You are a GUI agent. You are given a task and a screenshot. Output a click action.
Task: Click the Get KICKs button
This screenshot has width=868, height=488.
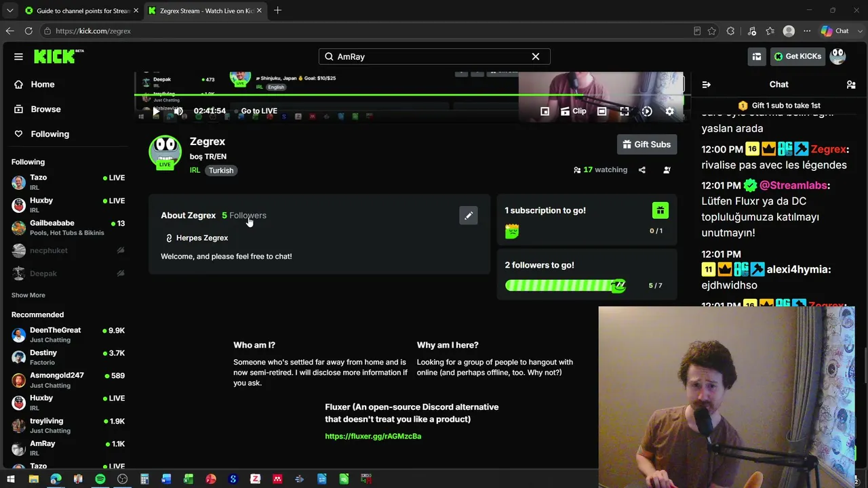(x=797, y=56)
